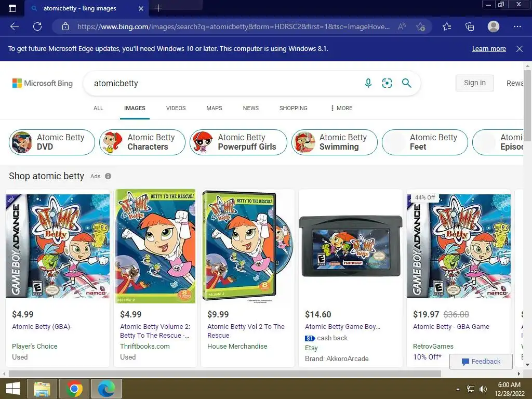Open $9.99 DVD case product image
The image size is (532, 399).
tap(248, 246)
